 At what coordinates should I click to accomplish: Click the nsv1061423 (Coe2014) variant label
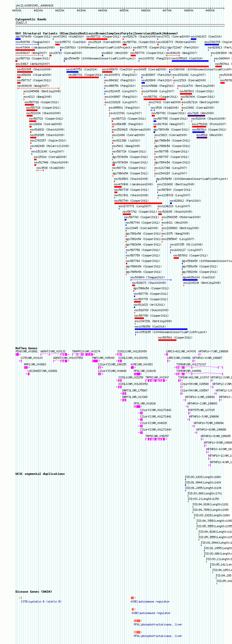point(206,36)
